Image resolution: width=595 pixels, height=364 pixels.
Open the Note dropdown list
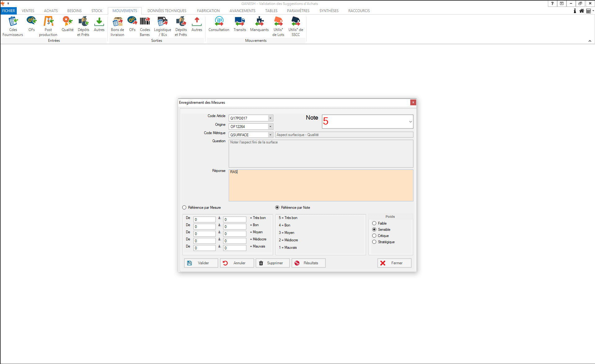tap(410, 122)
